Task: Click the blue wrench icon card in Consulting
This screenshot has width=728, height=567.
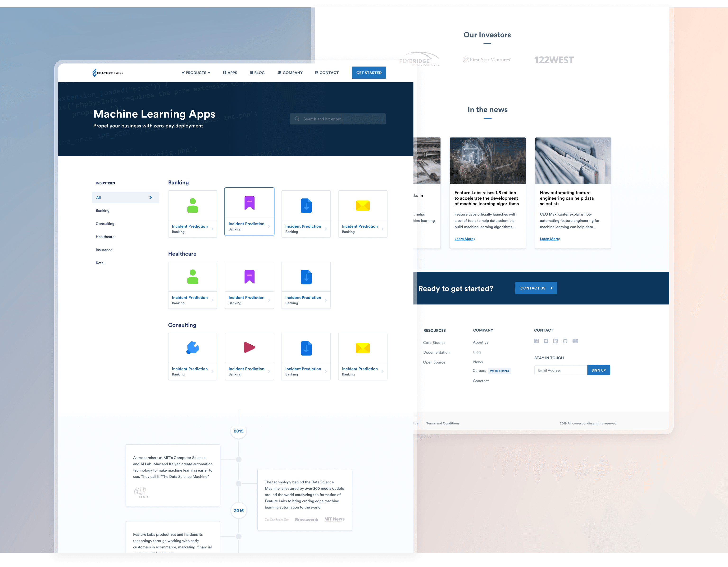Action: 192,348
